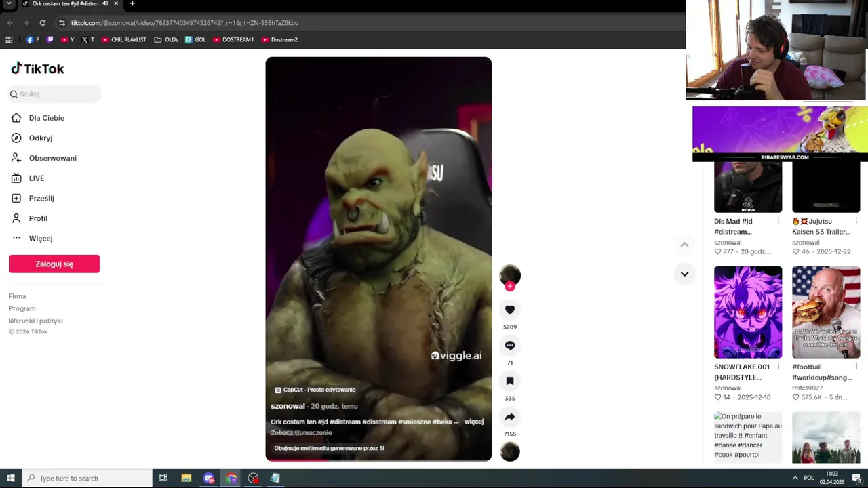Viewport: 868px width, 488px height.
Task: Open the sound disc at the bottom of the action column
Action: point(510,451)
